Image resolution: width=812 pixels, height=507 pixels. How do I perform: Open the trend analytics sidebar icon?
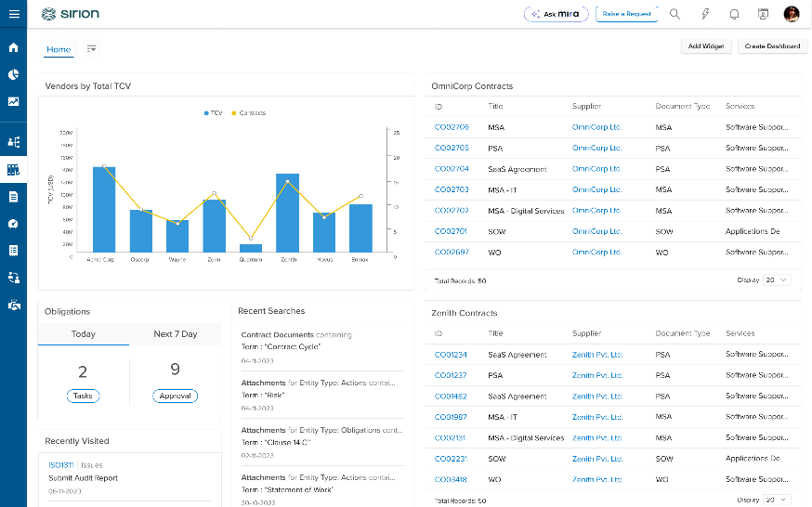coord(13,101)
